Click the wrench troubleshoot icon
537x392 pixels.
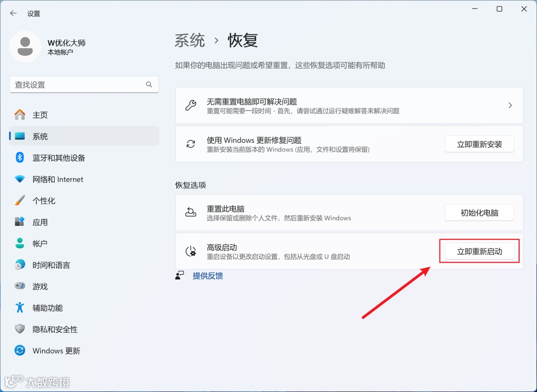point(191,105)
